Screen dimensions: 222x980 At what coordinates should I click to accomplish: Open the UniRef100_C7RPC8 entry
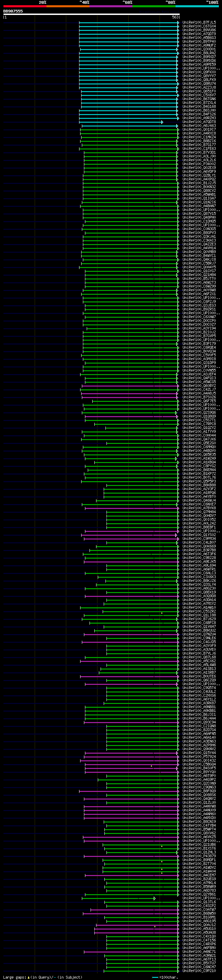pos(199,424)
